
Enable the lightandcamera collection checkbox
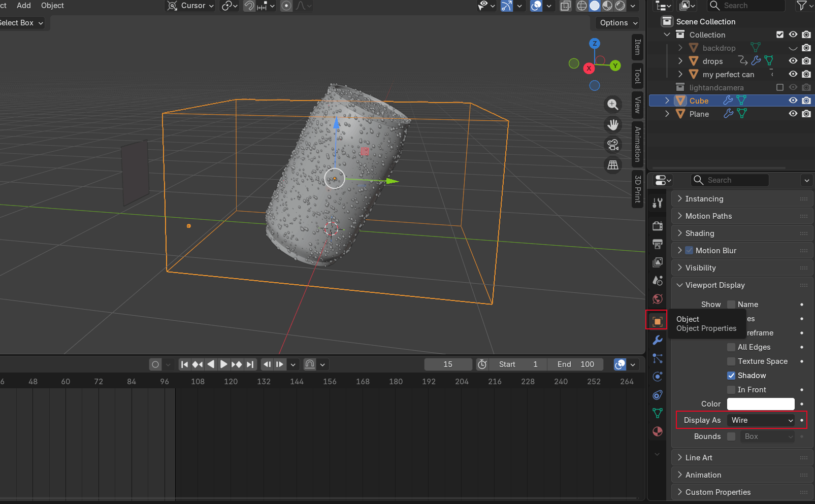[x=780, y=87]
